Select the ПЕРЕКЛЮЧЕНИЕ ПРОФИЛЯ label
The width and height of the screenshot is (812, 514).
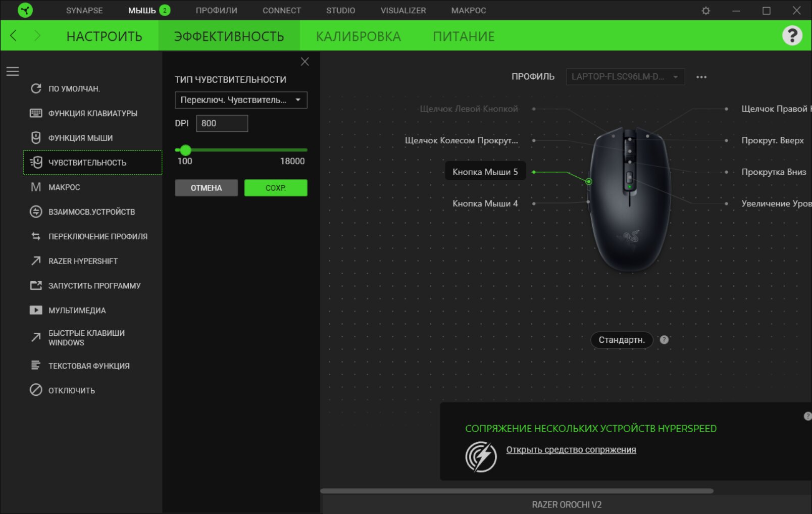pos(98,236)
